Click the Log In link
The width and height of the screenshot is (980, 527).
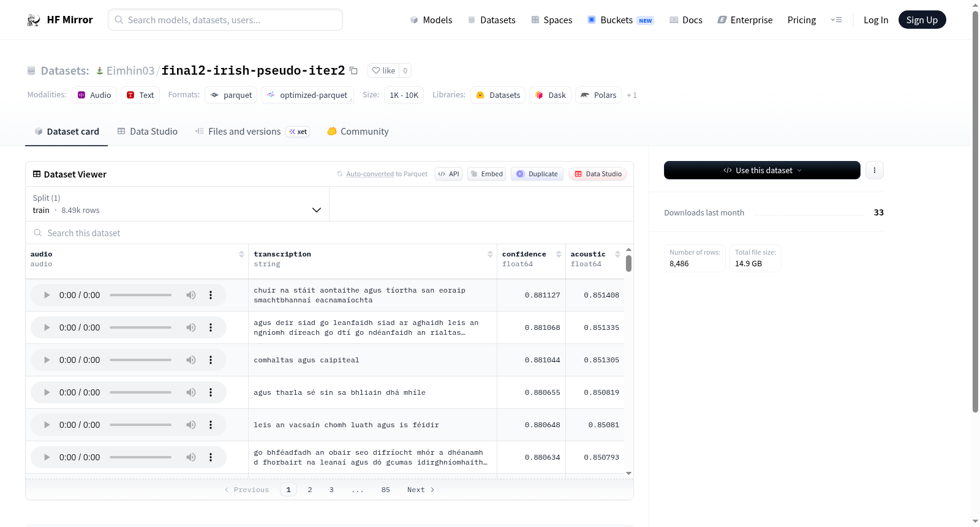pos(876,20)
